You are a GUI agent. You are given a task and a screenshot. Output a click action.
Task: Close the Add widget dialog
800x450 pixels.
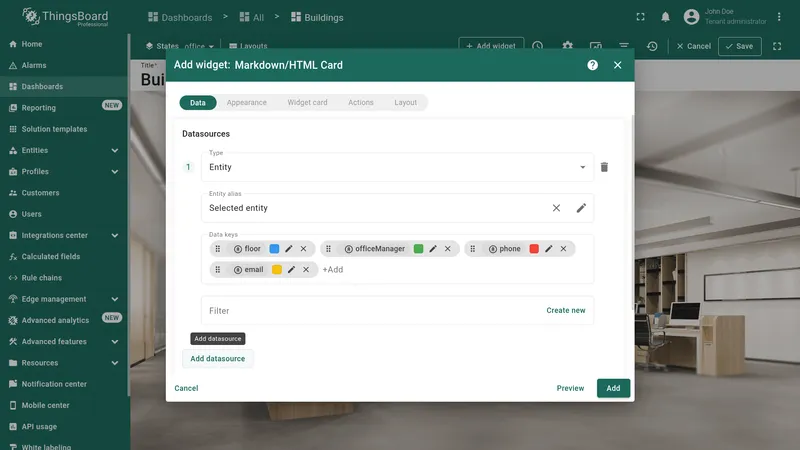click(617, 65)
